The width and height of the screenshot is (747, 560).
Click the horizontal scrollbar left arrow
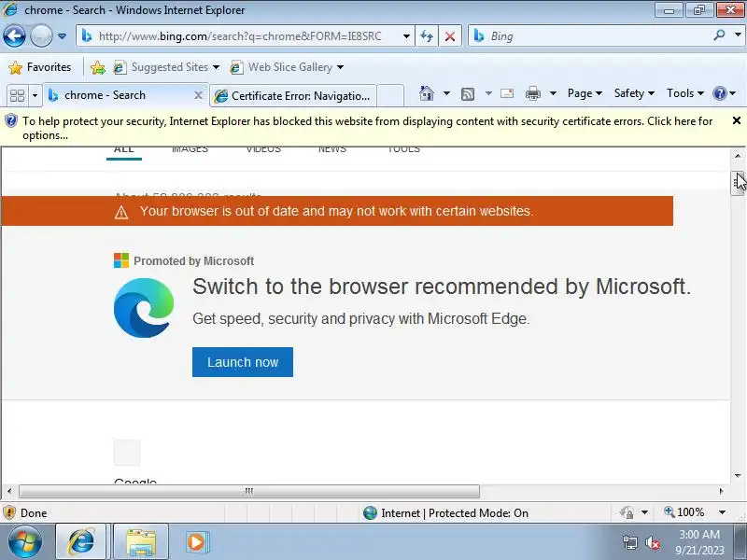coord(9,491)
